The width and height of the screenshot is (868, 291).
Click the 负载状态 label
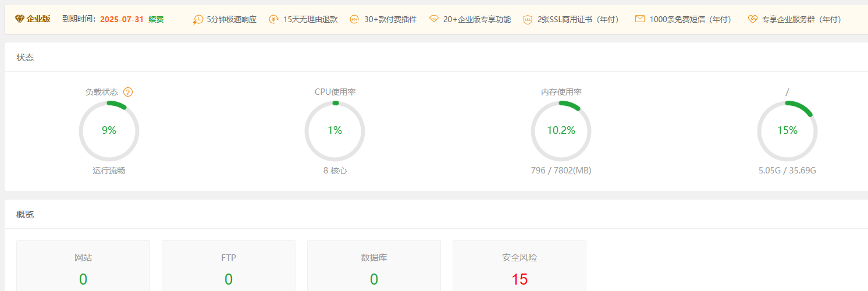coord(102,92)
